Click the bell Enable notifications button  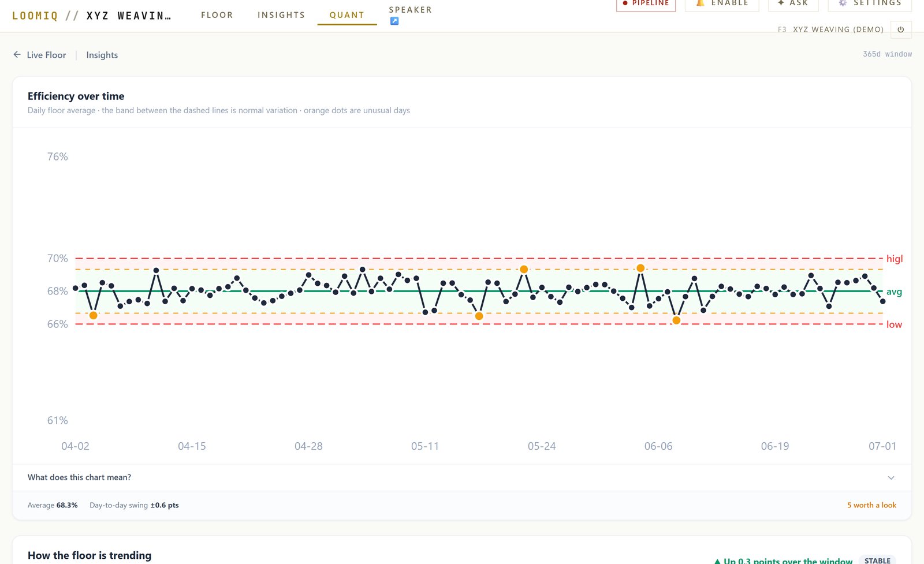(722, 4)
